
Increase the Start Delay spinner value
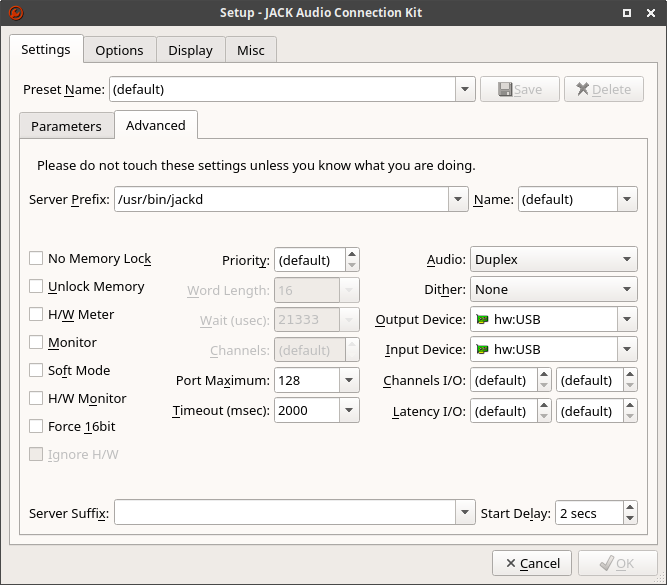629,508
